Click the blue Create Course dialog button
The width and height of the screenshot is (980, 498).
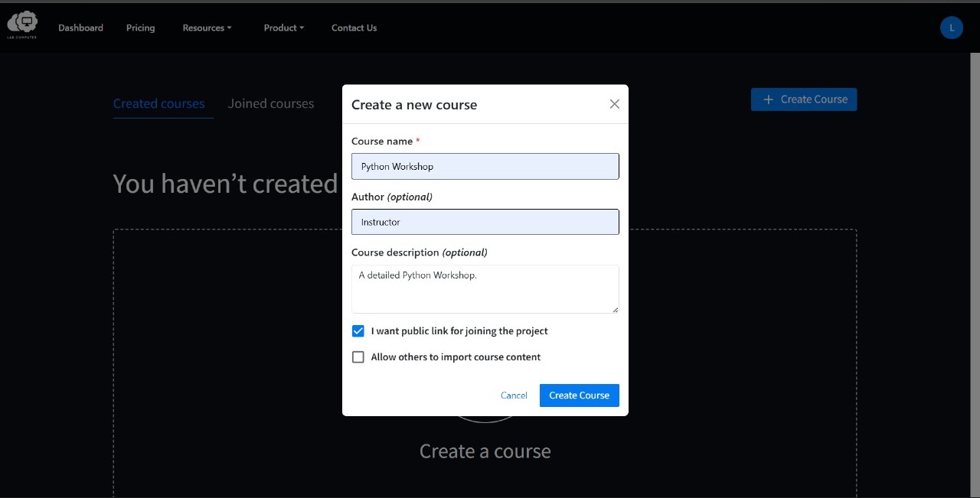[579, 395]
